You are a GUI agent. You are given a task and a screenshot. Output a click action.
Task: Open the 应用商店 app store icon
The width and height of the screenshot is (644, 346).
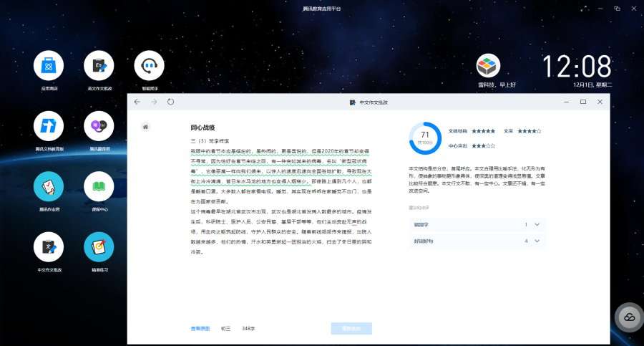(x=49, y=67)
